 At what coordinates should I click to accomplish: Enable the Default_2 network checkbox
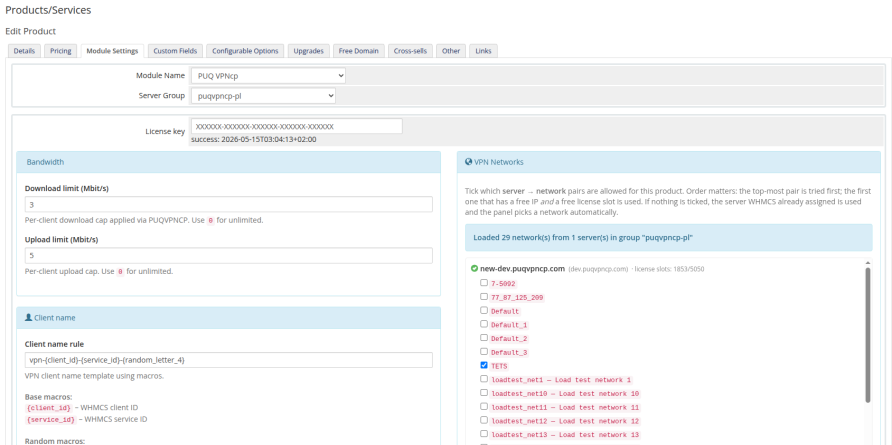tap(484, 338)
